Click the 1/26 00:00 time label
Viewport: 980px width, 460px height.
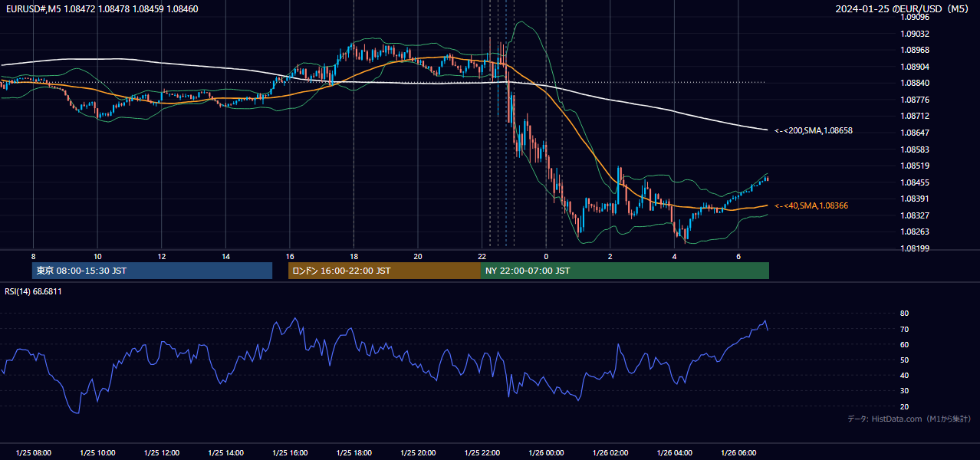(546, 453)
